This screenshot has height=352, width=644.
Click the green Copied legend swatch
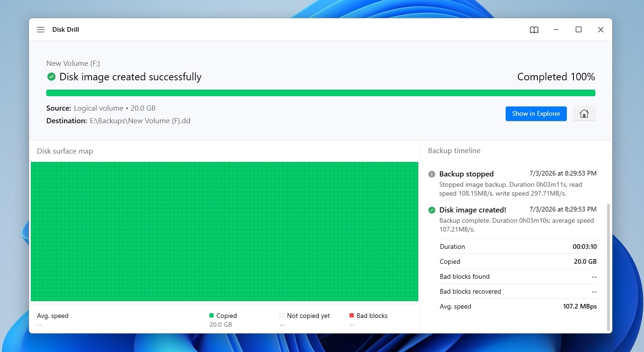pos(211,316)
